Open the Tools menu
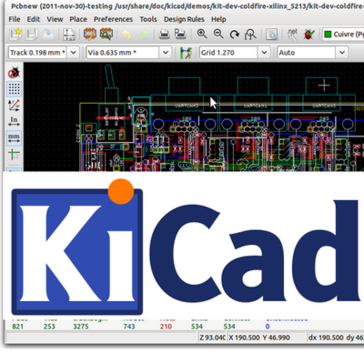 (148, 19)
